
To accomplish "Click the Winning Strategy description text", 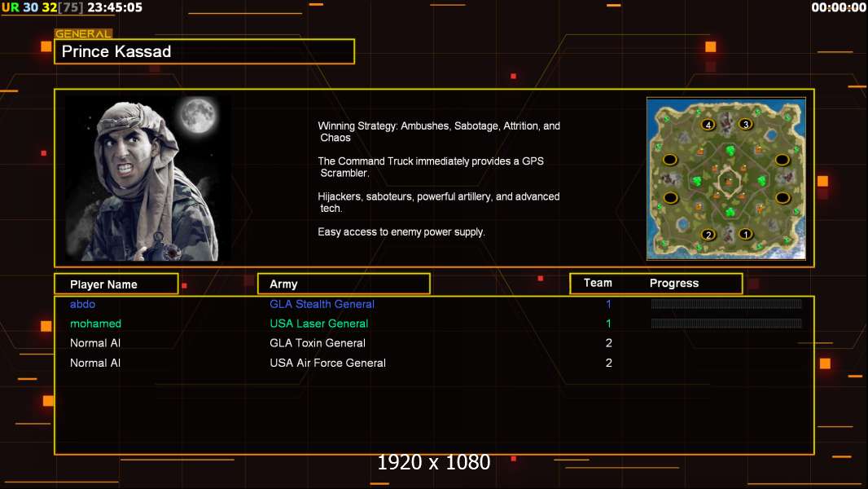I will point(439,132).
